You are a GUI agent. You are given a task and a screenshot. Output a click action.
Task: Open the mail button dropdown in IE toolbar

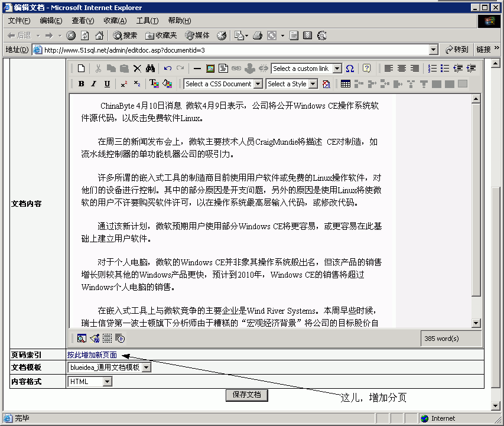246,35
